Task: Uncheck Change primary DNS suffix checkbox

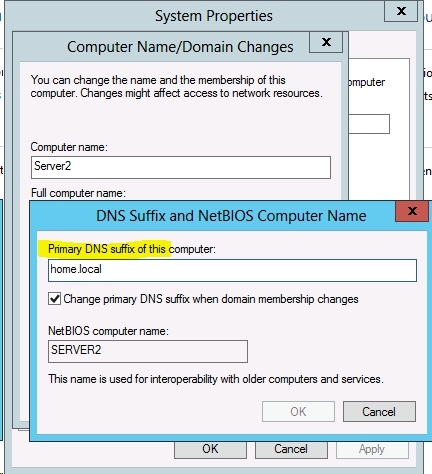Action: coord(54,299)
